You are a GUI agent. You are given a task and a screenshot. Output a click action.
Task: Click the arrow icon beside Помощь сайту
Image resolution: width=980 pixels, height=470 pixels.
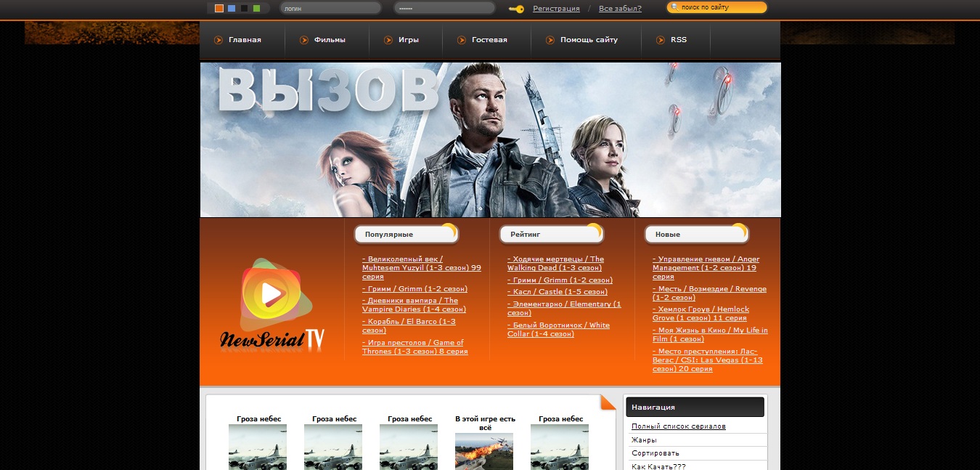tap(550, 40)
